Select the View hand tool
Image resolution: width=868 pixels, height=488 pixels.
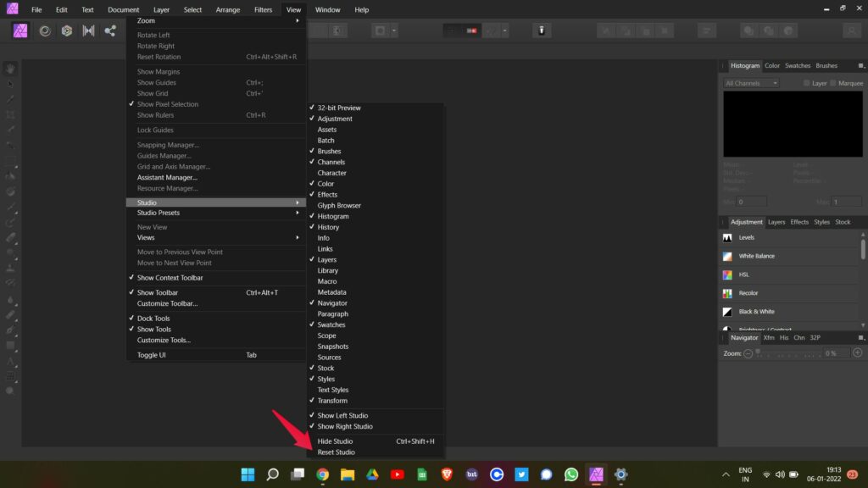[9, 69]
